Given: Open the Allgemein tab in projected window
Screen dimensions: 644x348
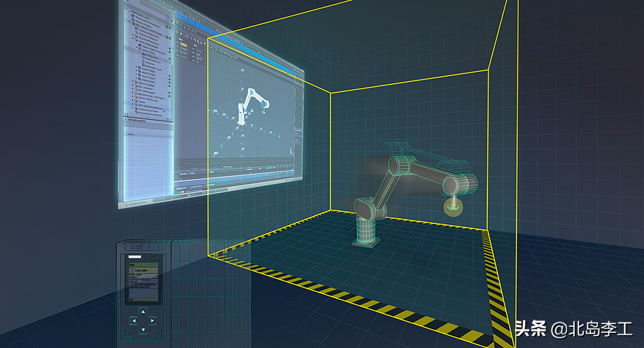Looking at the screenshot, I should click(181, 188).
